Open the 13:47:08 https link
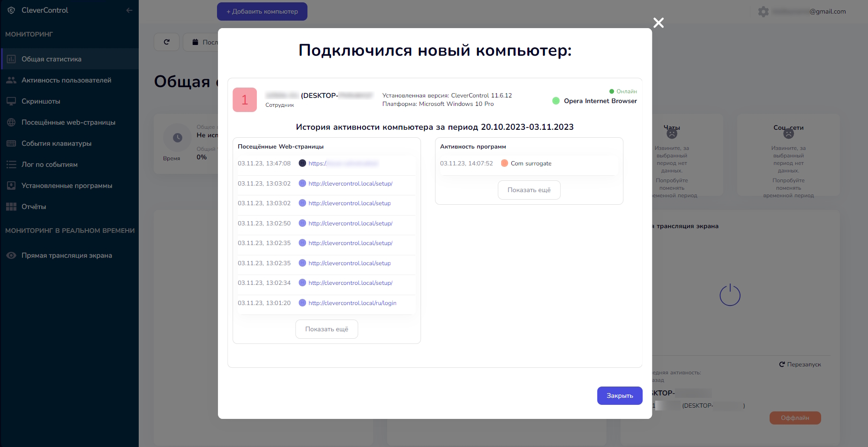The width and height of the screenshot is (868, 447). (343, 164)
